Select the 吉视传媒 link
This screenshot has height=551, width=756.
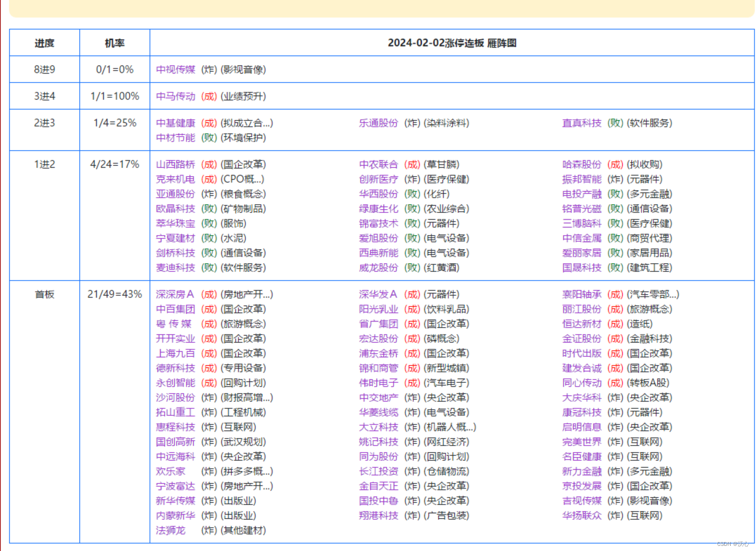coord(582,501)
